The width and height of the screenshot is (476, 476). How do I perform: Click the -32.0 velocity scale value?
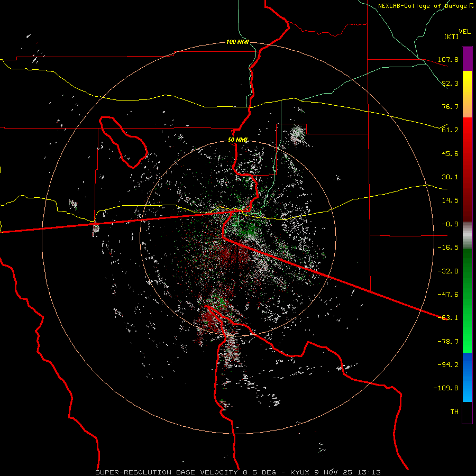pos(448,271)
